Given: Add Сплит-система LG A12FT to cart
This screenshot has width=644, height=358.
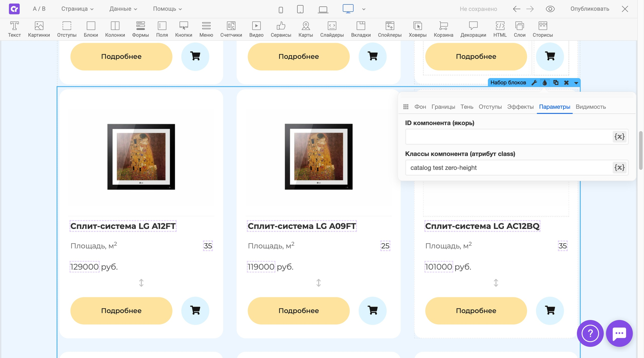Looking at the screenshot, I should 195,311.
